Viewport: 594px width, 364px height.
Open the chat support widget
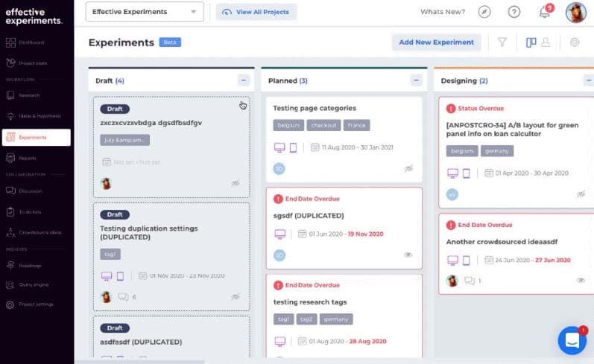pyautogui.click(x=572, y=339)
